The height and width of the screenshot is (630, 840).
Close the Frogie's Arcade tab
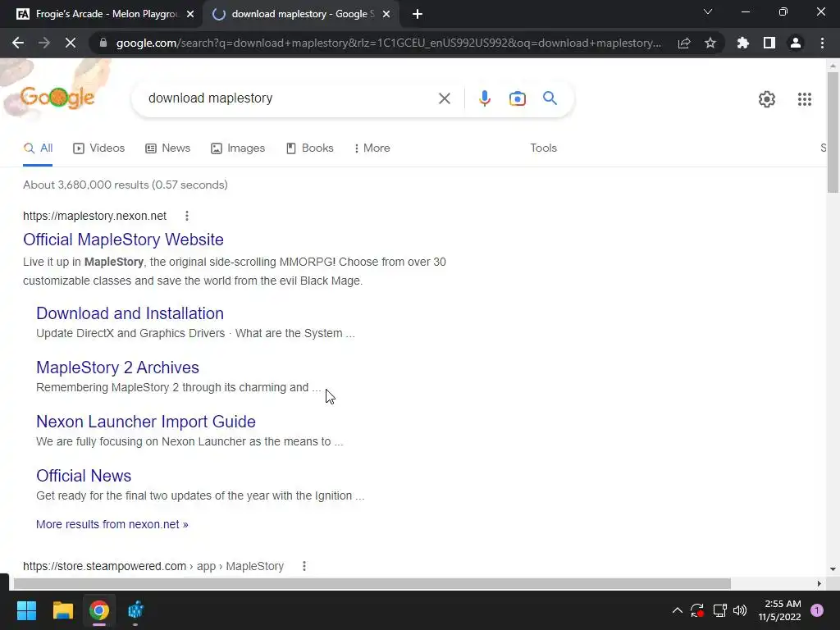click(x=190, y=15)
